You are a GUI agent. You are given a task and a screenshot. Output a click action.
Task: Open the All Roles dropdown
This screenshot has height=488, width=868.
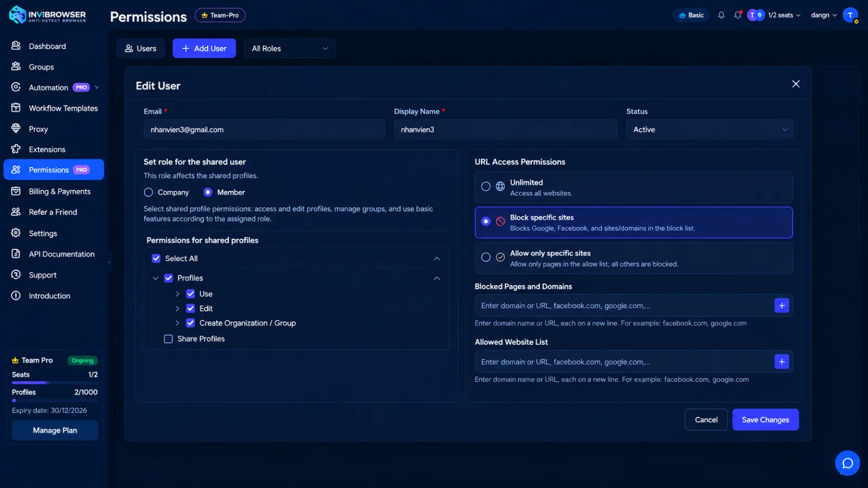click(x=290, y=48)
